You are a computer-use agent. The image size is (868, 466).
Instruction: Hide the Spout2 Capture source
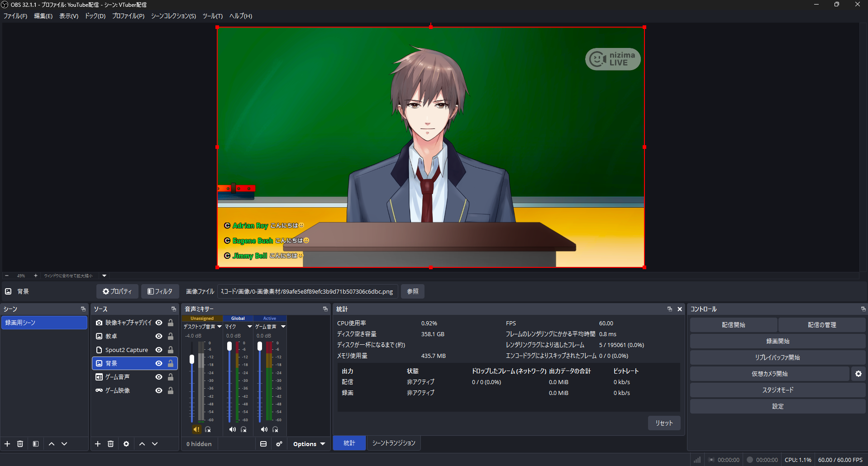159,350
